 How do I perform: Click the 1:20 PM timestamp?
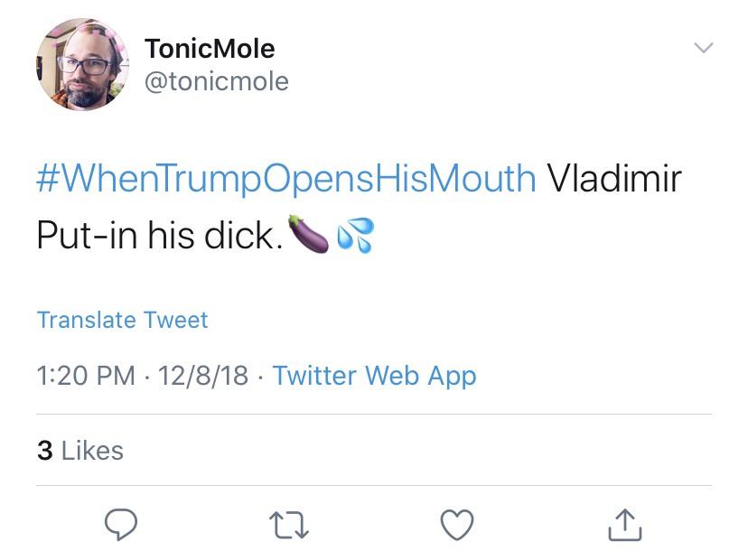pyautogui.click(x=86, y=376)
